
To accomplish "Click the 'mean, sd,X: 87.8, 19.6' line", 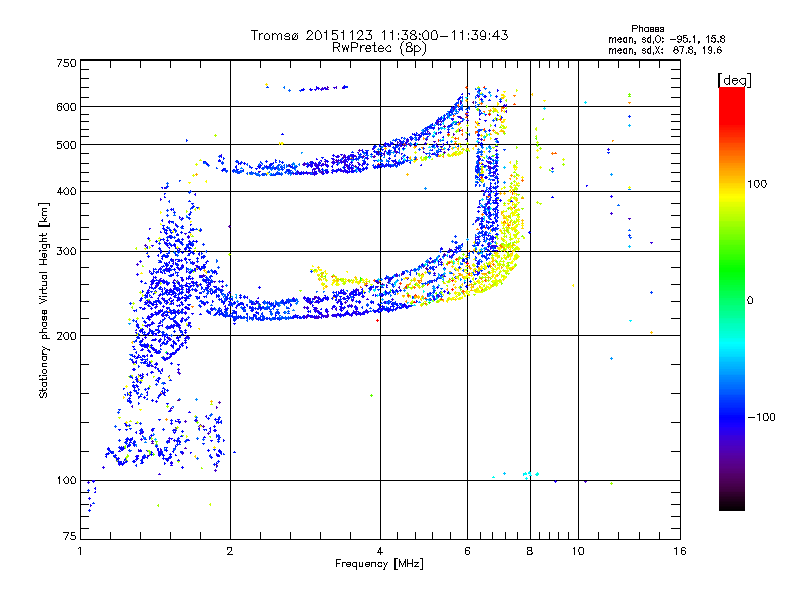I will [x=665, y=50].
